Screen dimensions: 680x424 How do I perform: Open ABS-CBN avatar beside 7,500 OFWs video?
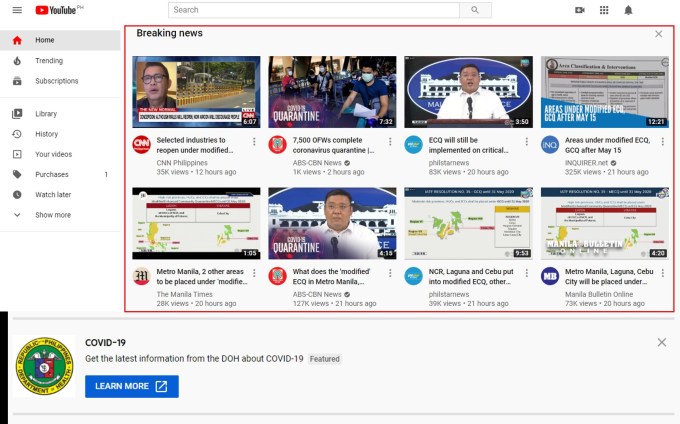278,145
